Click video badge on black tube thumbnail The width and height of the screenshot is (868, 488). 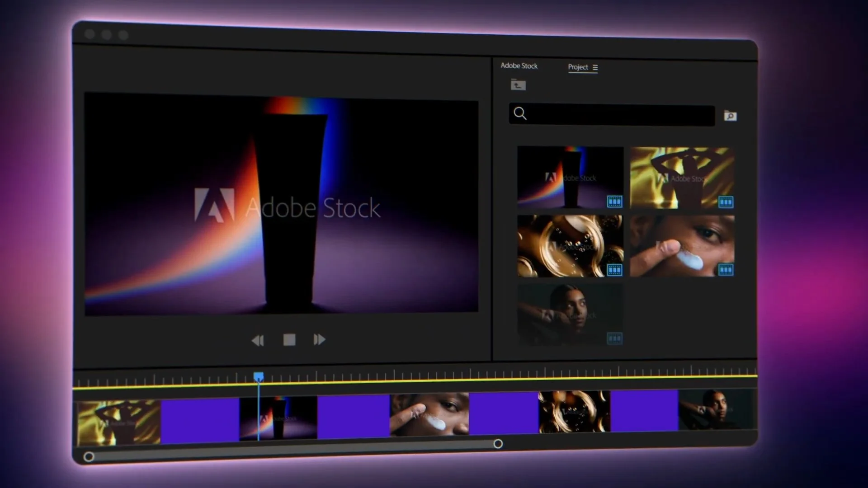click(614, 202)
